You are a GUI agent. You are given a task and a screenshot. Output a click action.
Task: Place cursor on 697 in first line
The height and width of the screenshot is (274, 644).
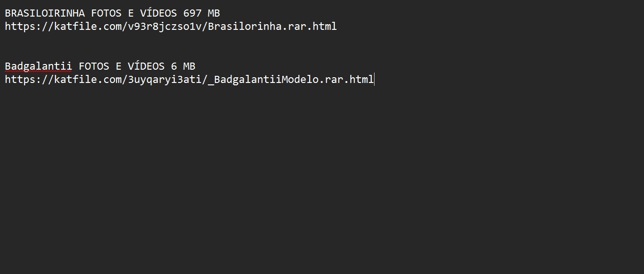192,13
